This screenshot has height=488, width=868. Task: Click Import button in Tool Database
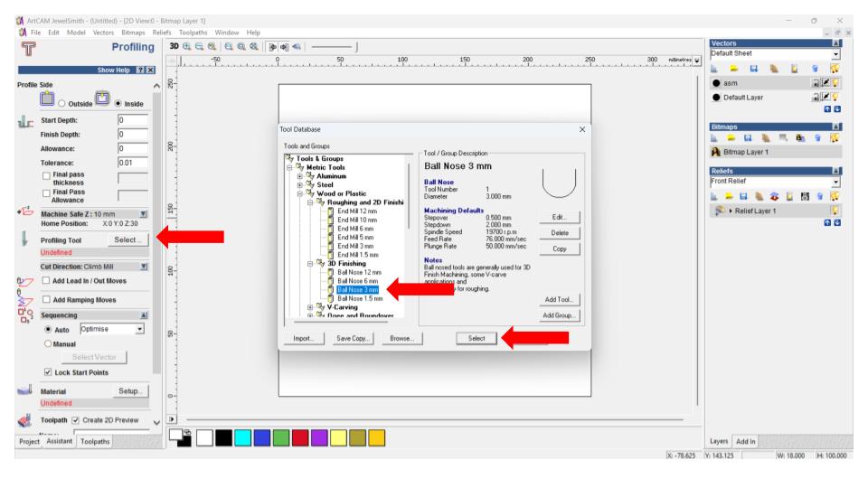click(304, 338)
